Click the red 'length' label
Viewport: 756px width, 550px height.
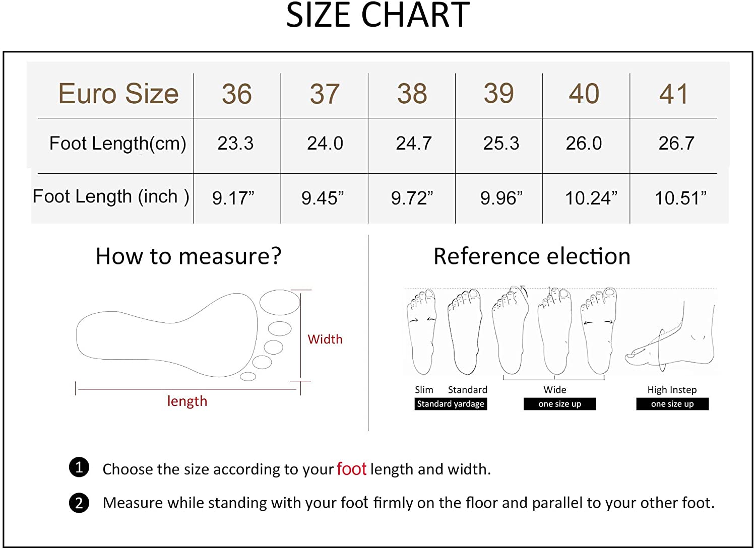point(187,401)
